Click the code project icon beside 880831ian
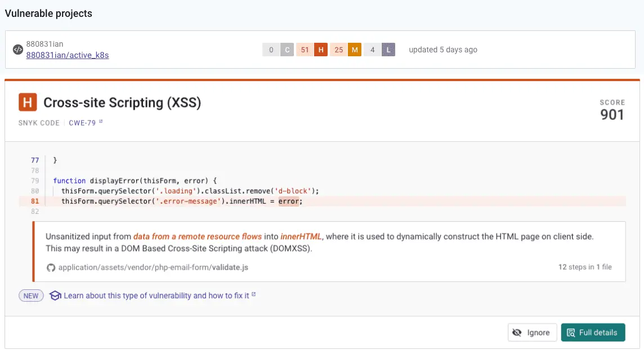644x354 pixels. point(18,50)
